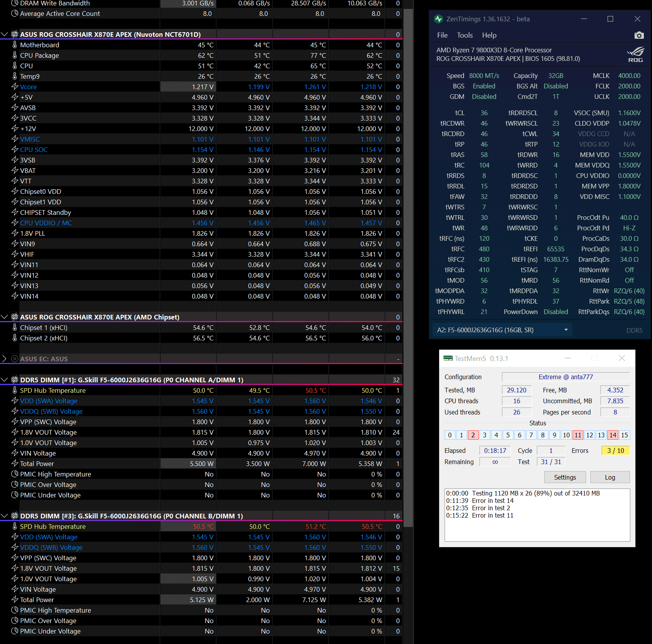652x644 pixels.
Task: Click the RttPark value RZQ/5 (48)
Action: click(629, 301)
